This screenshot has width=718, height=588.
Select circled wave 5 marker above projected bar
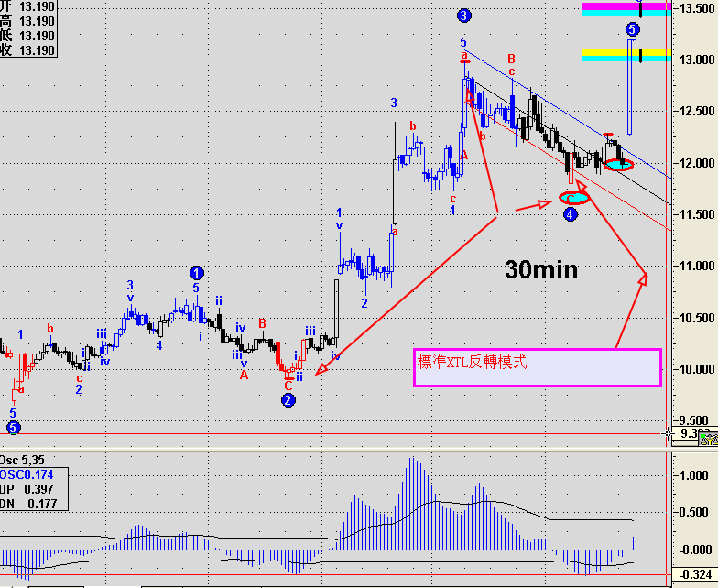click(632, 29)
